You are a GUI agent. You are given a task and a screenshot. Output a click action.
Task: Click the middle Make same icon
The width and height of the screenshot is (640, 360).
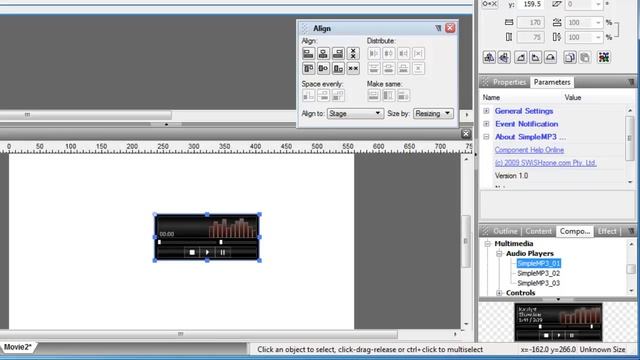[389, 96]
